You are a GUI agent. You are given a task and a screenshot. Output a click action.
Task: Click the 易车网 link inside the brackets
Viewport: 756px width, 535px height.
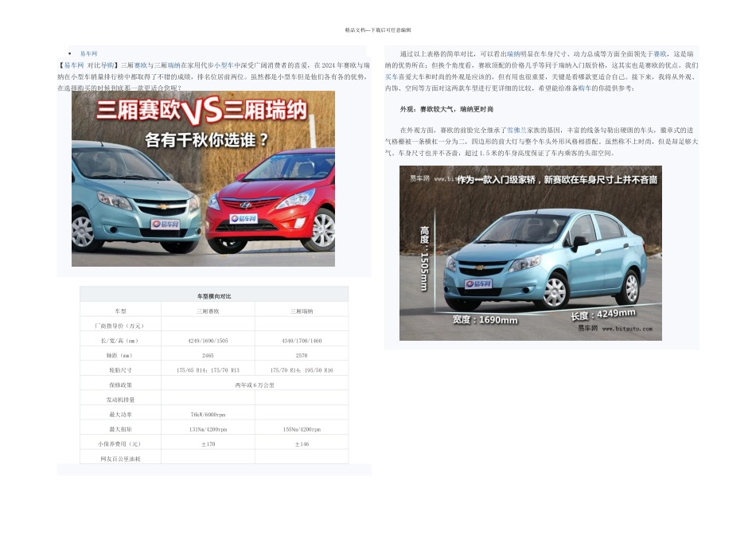(74, 65)
